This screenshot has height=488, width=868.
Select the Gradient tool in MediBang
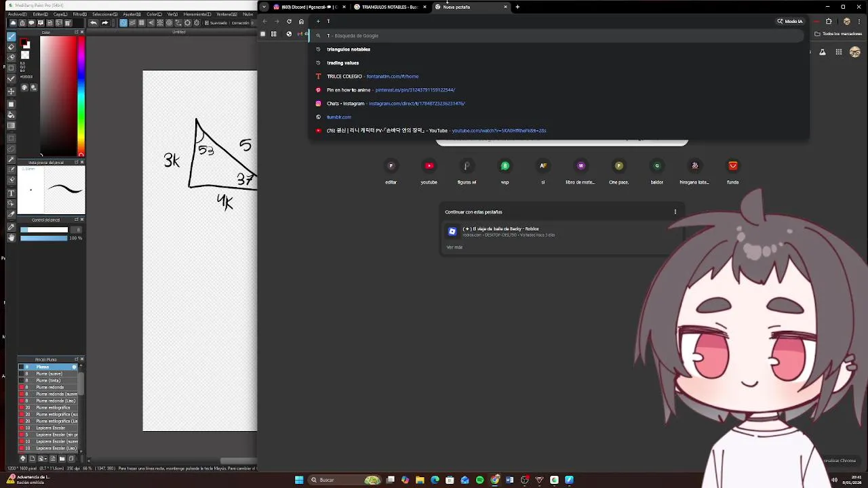point(12,125)
